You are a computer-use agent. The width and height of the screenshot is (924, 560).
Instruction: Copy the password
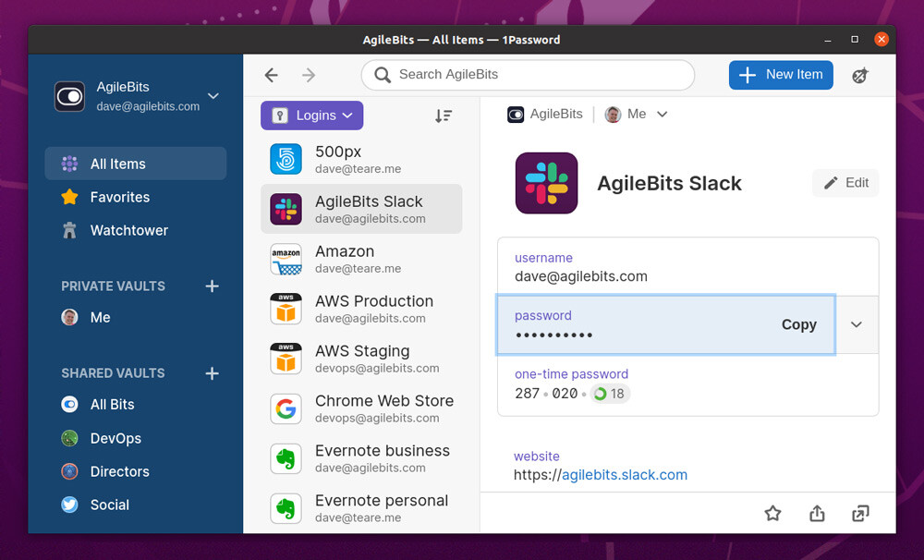(x=798, y=324)
